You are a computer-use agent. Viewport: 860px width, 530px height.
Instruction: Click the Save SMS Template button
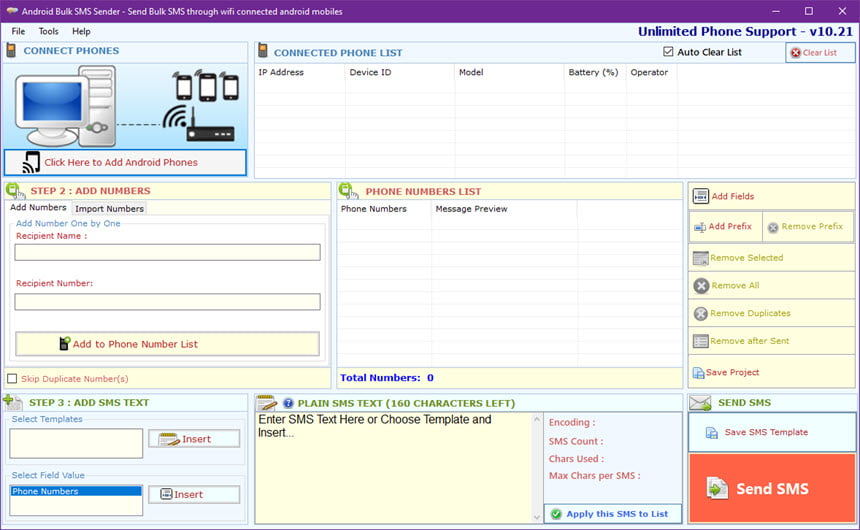click(x=772, y=432)
